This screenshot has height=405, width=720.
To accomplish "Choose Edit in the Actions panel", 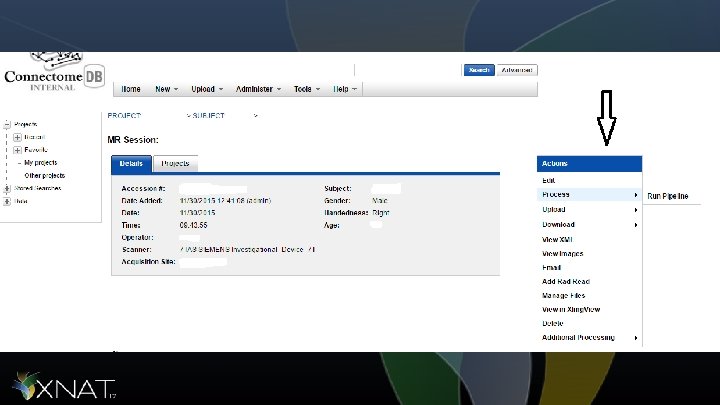I will coord(548,180).
